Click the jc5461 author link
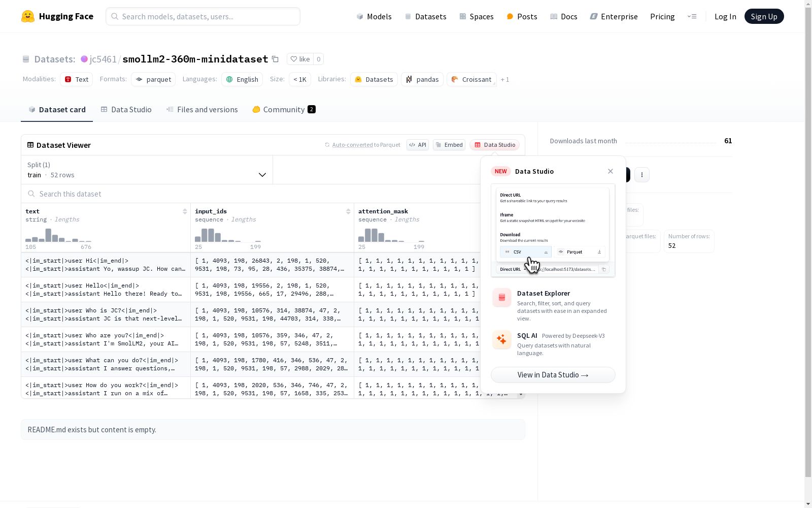Image resolution: width=812 pixels, height=508 pixels. (103, 59)
